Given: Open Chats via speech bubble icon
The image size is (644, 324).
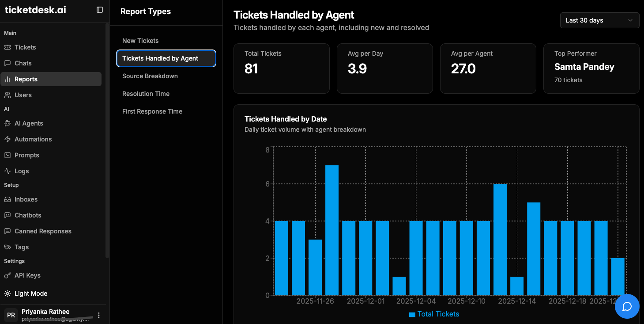Looking at the screenshot, I should coord(8,63).
